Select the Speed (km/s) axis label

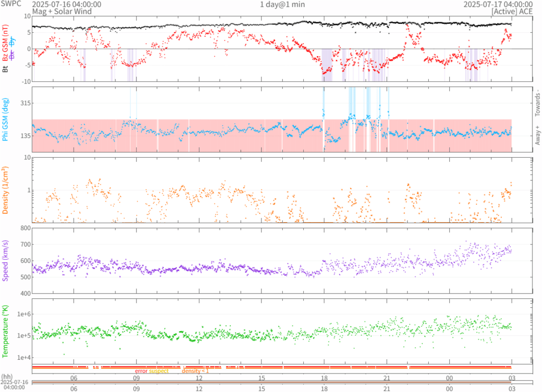[5, 261]
